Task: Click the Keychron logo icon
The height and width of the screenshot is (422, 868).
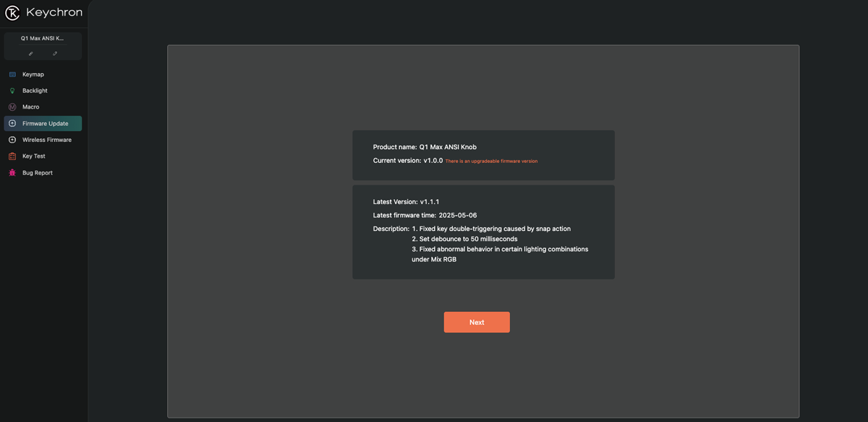Action: coord(12,12)
